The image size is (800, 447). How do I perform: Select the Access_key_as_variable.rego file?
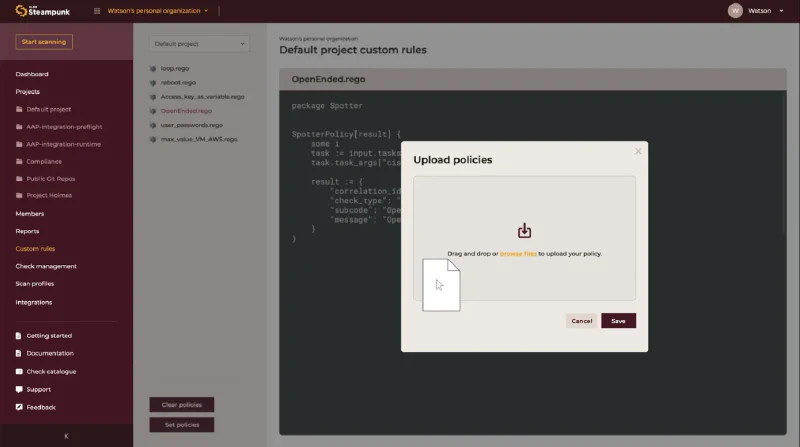203,97
